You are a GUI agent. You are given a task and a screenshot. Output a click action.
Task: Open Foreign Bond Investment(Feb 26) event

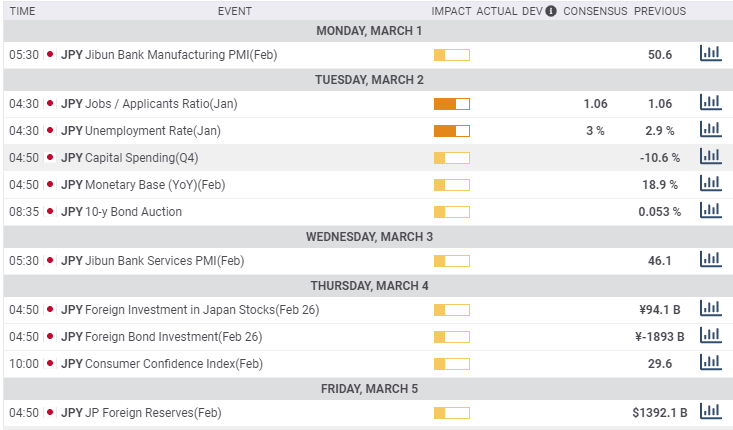(x=174, y=336)
